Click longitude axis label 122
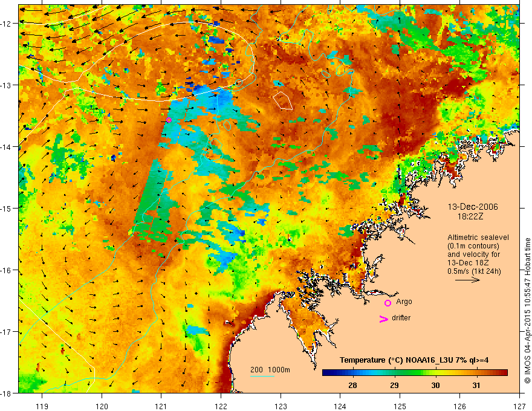The height and width of the screenshot is (411, 532). 221,406
